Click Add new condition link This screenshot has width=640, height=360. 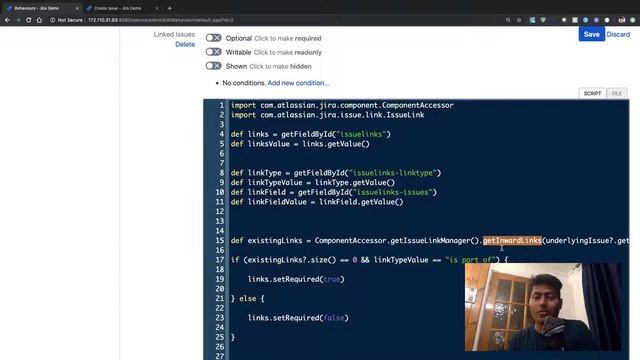click(x=298, y=83)
